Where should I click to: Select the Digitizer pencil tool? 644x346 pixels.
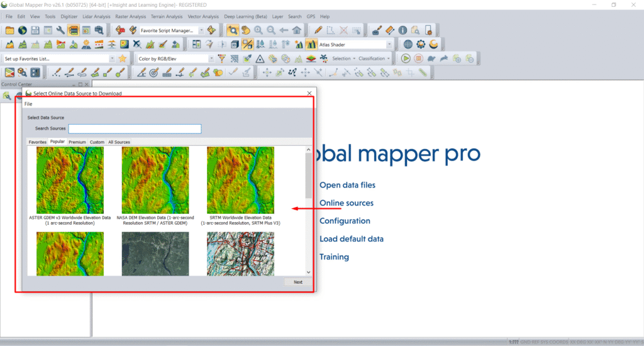[x=318, y=30]
